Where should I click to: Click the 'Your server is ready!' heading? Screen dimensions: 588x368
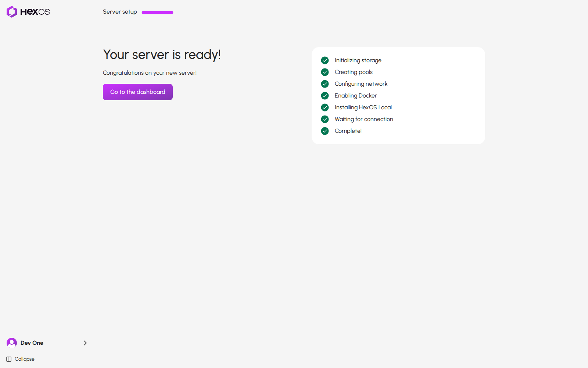pyautogui.click(x=162, y=55)
